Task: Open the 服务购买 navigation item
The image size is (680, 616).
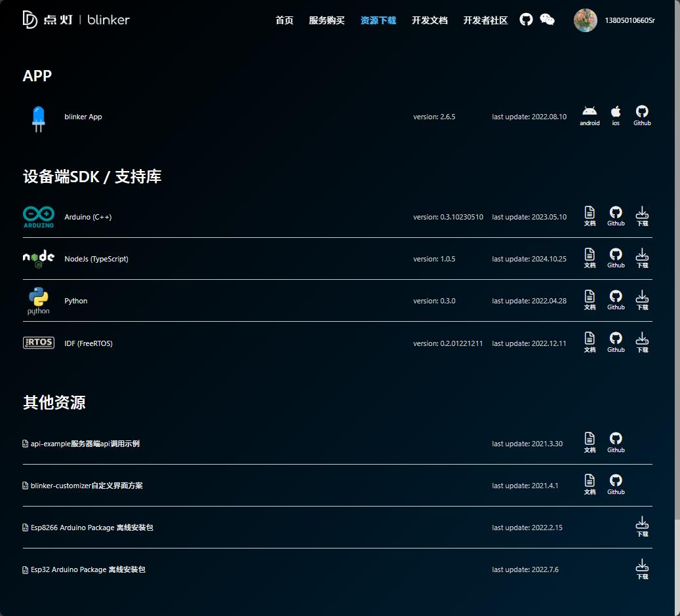Action: click(327, 20)
